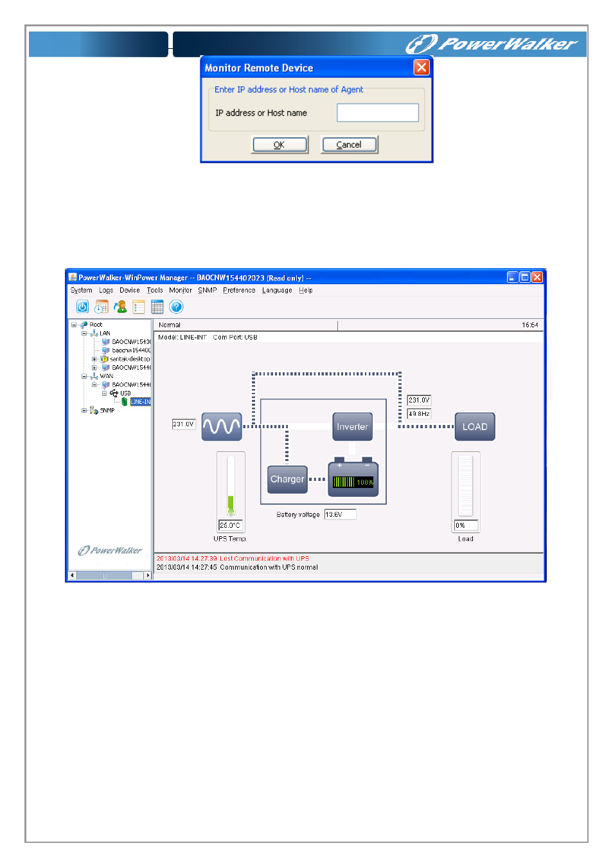Open the event list toolbar icon
The width and height of the screenshot is (613, 868).
[139, 307]
